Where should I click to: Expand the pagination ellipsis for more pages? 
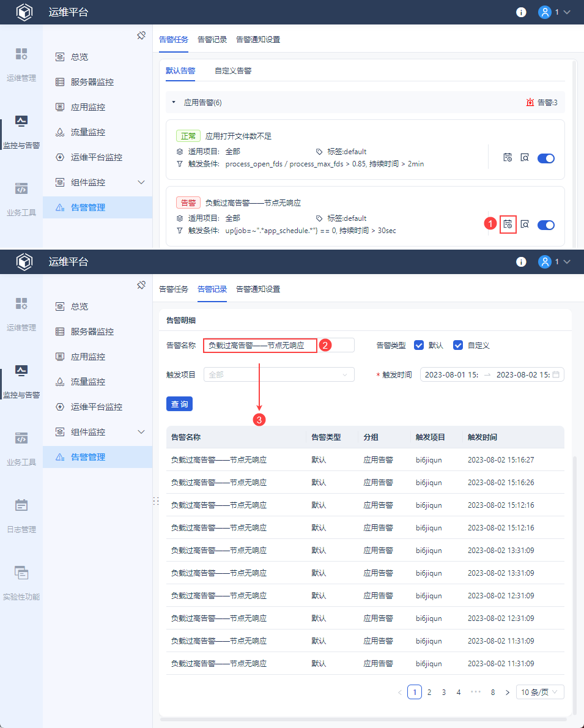(476, 692)
